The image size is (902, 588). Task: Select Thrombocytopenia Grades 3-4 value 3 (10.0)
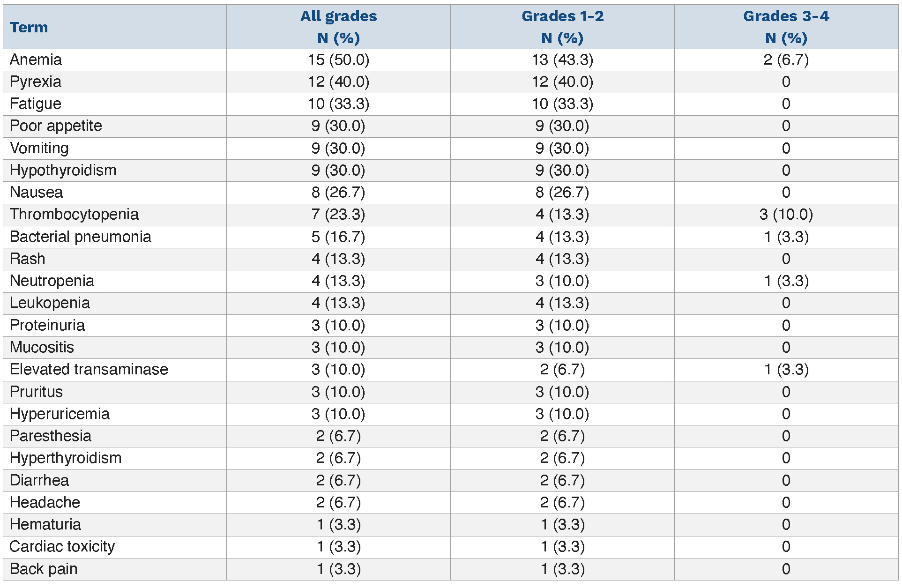786,214
